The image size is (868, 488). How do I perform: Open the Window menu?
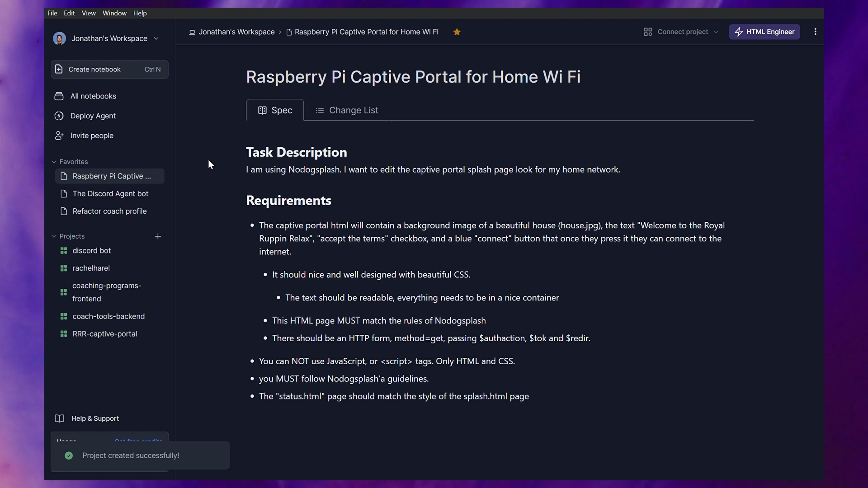click(114, 13)
